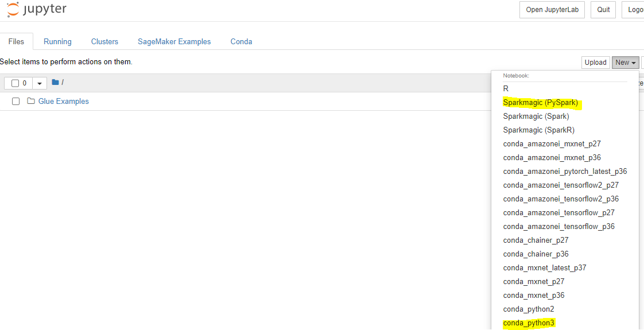This screenshot has height=330, width=644.
Task: Open the selection filter dropdown arrow
Action: click(x=40, y=83)
